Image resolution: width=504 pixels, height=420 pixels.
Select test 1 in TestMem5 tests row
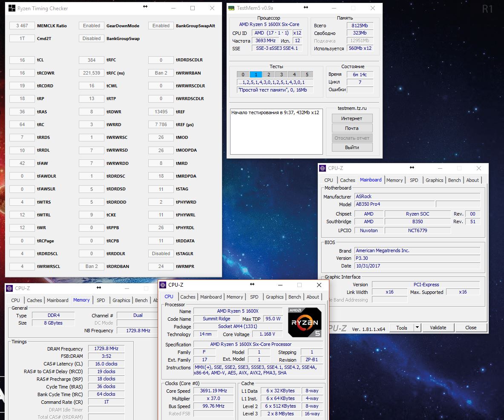(x=256, y=75)
